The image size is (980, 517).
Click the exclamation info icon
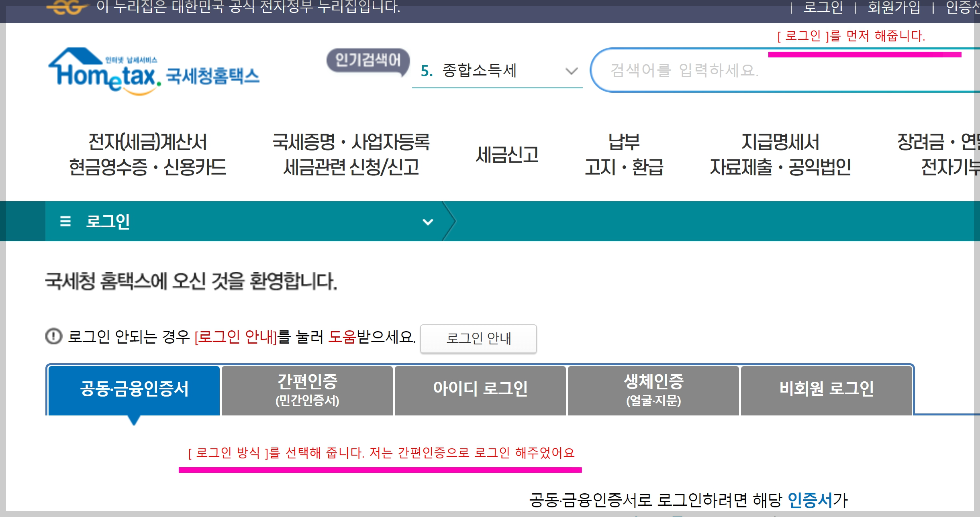pos(54,336)
